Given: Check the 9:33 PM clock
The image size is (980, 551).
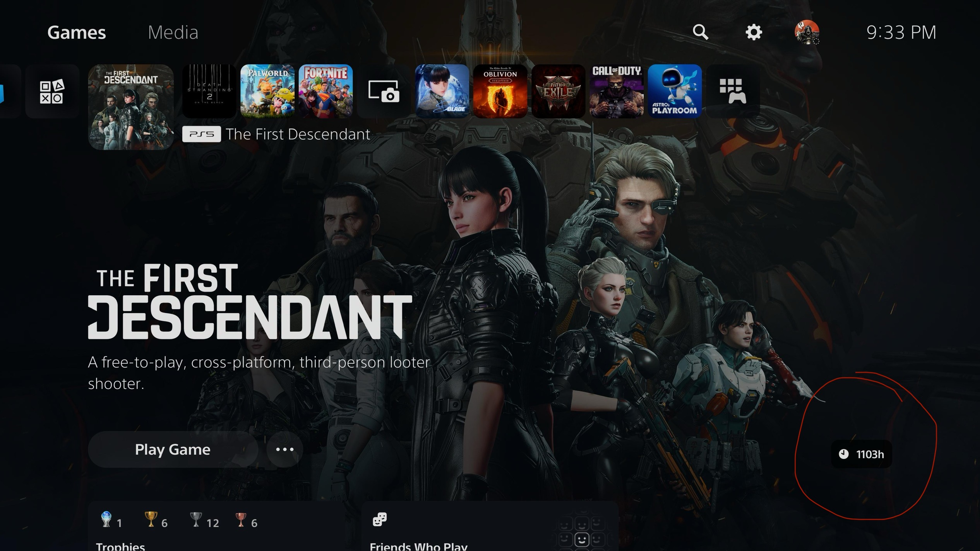Looking at the screenshot, I should pyautogui.click(x=901, y=33).
